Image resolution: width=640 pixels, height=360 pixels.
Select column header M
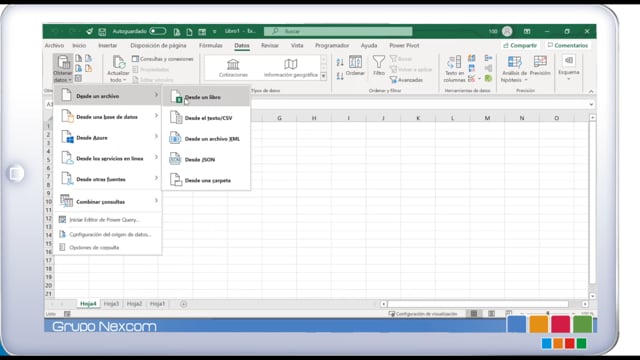487,118
